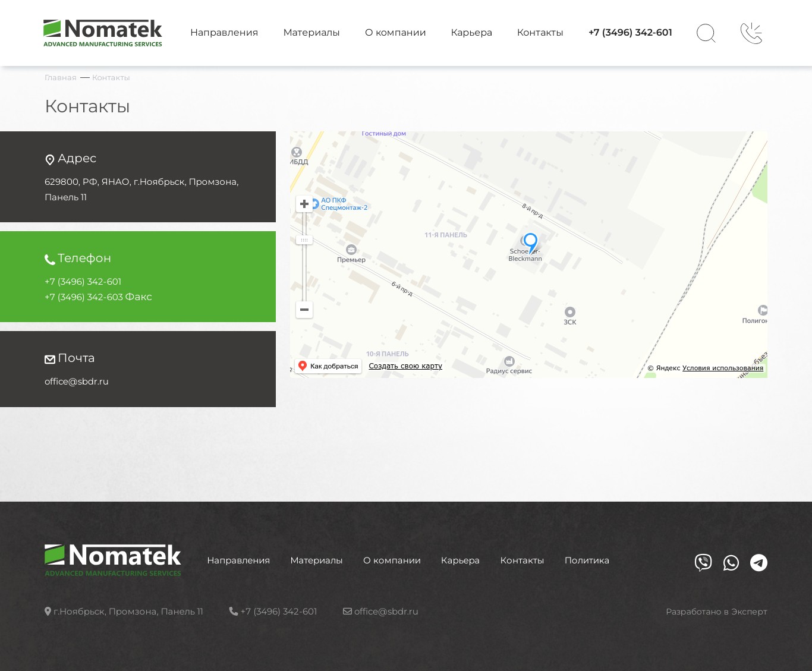This screenshot has height=671, width=812.
Task: Open Viber messenger icon in footer
Action: point(703,562)
